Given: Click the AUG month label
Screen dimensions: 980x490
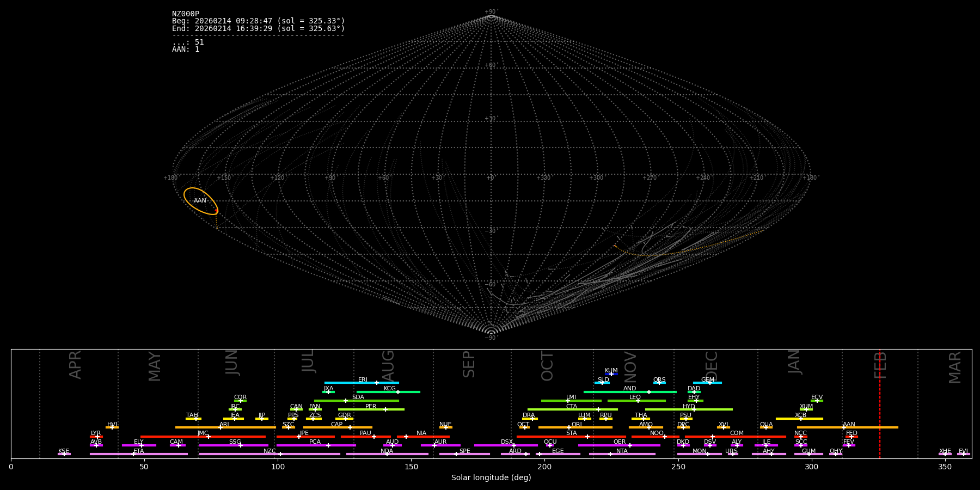Looking at the screenshot, I should coord(388,365).
